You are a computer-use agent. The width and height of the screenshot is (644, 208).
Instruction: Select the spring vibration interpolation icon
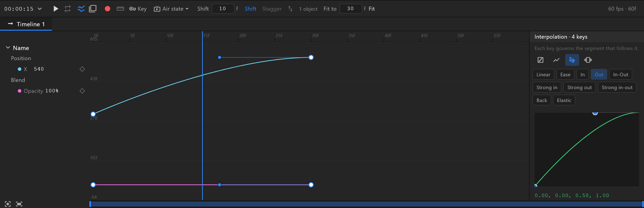click(588, 60)
